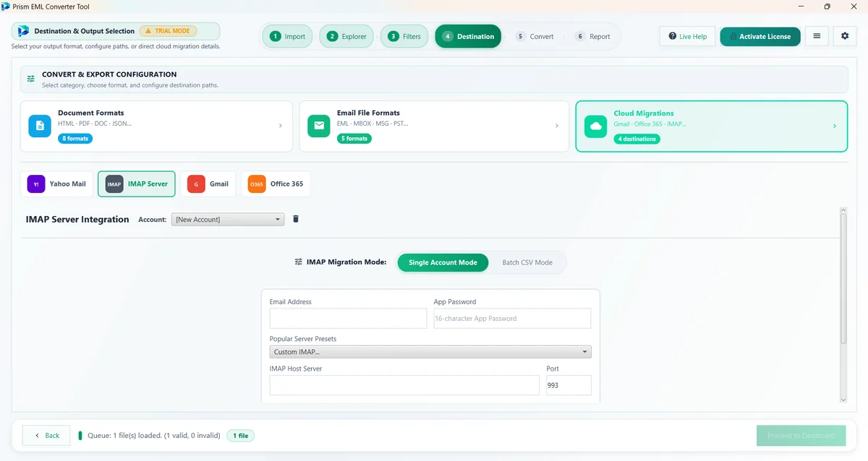Screen dimensions: 868x461
Task: Click the Activate License button
Action: coord(760,36)
